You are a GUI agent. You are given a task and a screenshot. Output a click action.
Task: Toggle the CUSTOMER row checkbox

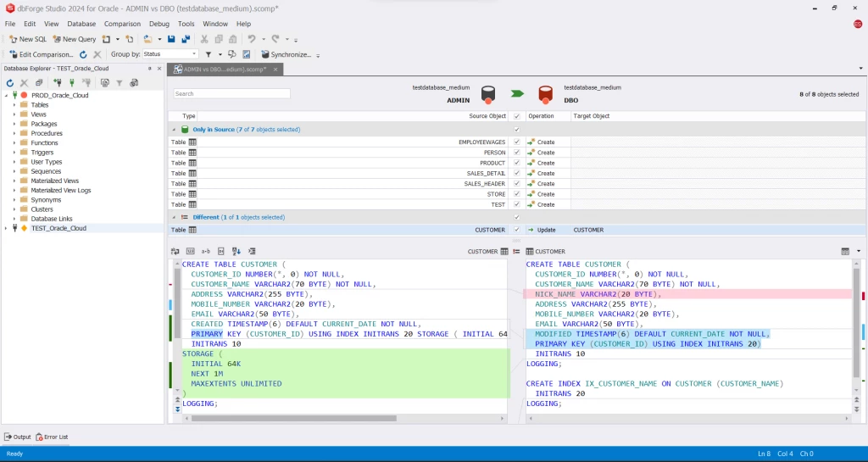point(517,230)
